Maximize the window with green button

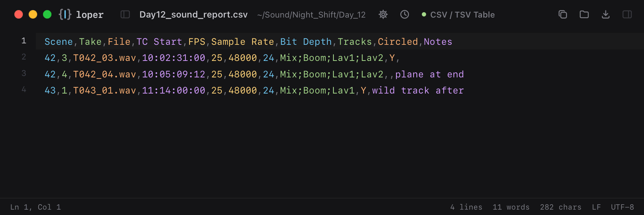click(47, 14)
